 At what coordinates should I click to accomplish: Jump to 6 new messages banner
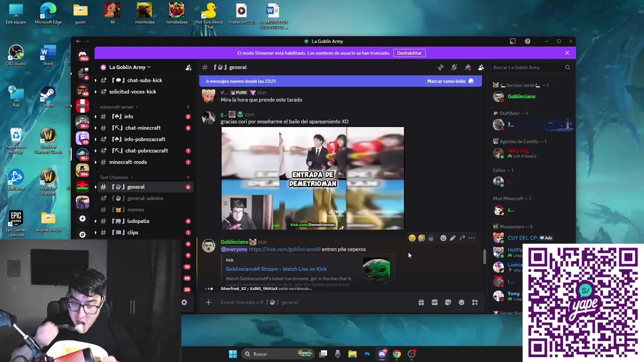(x=340, y=81)
